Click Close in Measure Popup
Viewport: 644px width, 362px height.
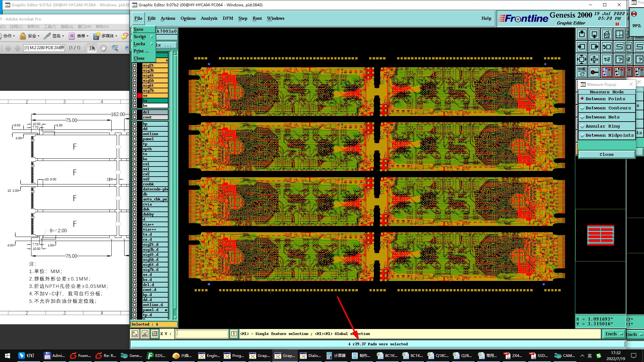pos(606,154)
